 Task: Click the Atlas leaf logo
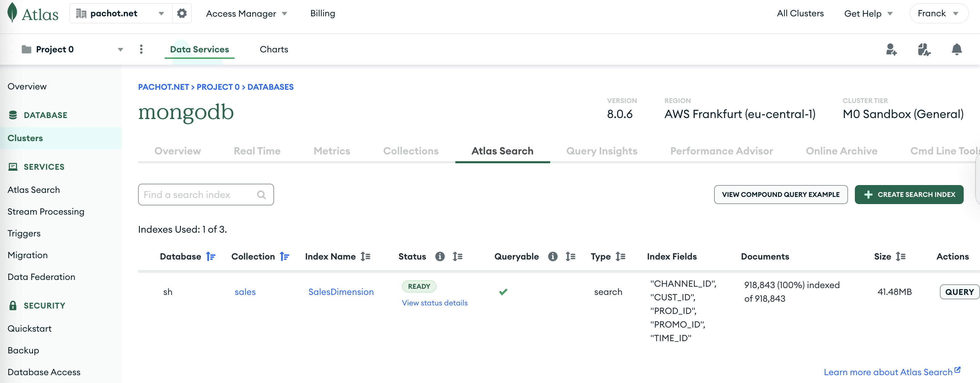pyautogui.click(x=13, y=12)
